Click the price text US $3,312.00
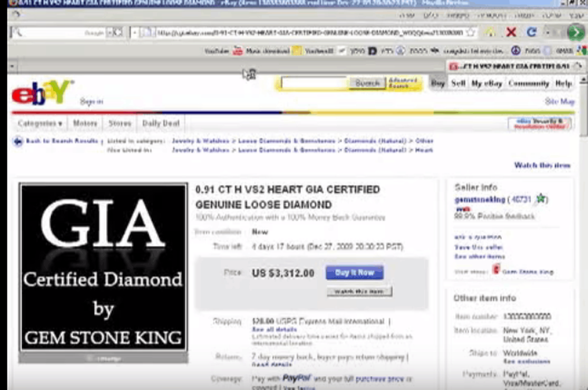This screenshot has width=588, height=390. click(x=283, y=273)
